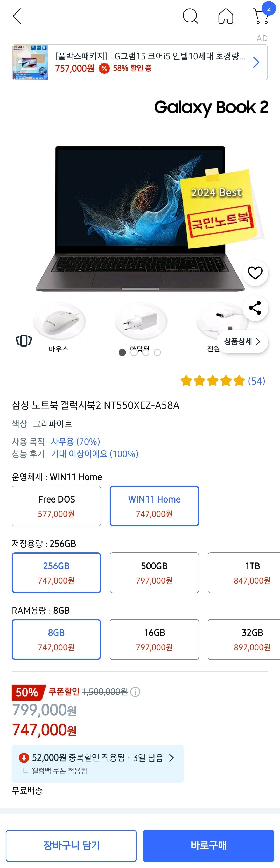
Task: Expand the LG gram ad chevron
Action: coord(256,62)
